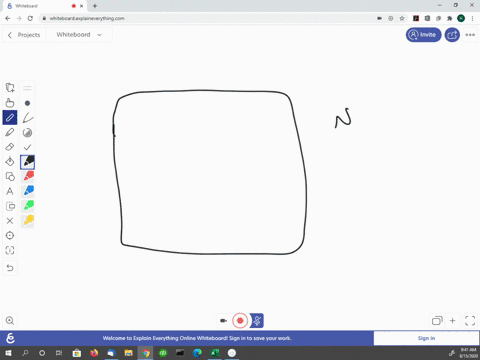Select the Text tool A icon
This screenshot has width=480, height=360.
tap(10, 191)
